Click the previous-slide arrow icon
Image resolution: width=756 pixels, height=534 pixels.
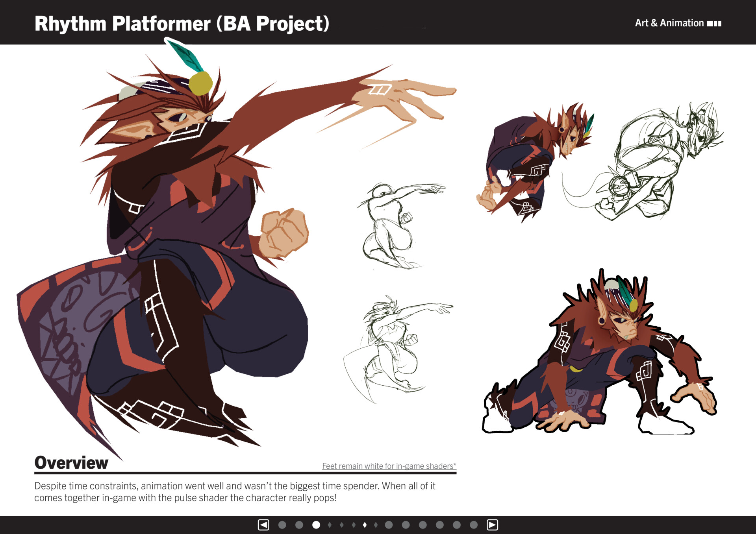click(263, 524)
